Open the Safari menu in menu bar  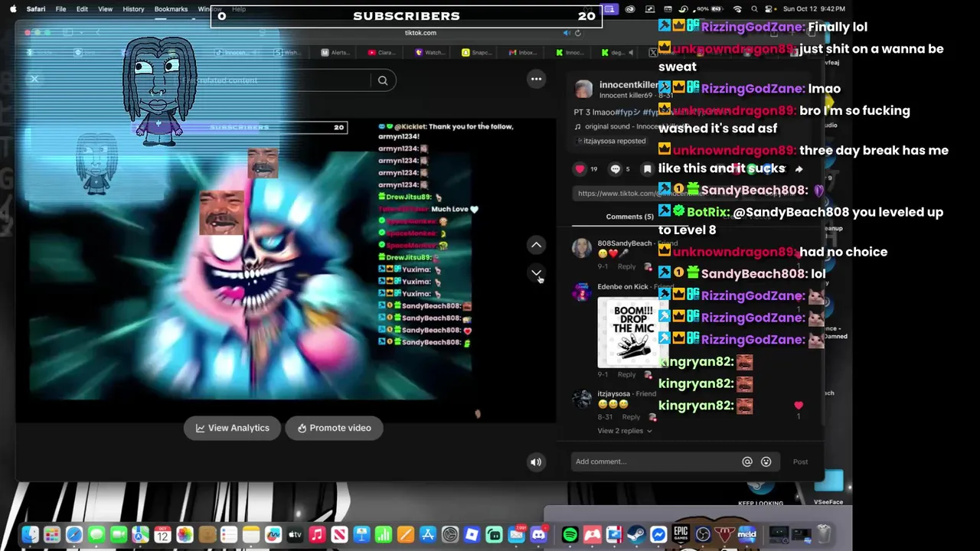tap(35, 9)
